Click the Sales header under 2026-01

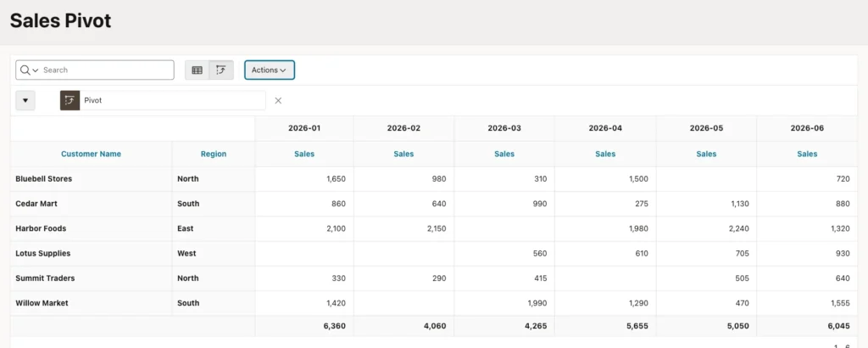(304, 154)
